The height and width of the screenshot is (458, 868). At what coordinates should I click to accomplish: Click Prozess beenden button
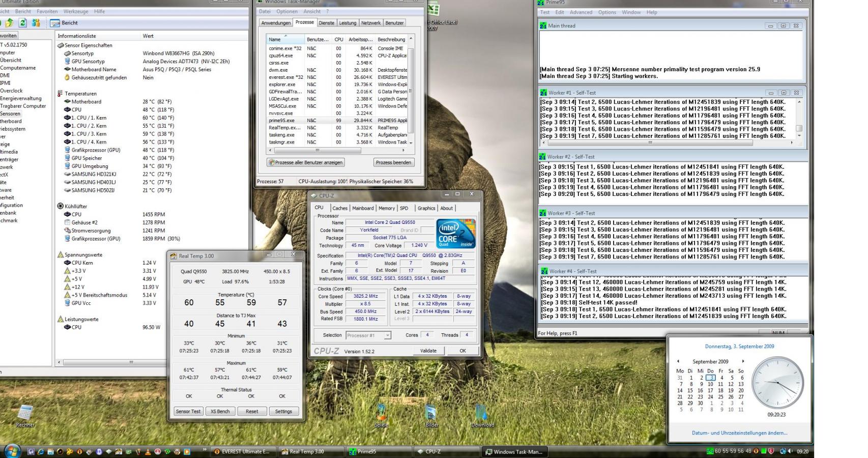[x=393, y=162]
